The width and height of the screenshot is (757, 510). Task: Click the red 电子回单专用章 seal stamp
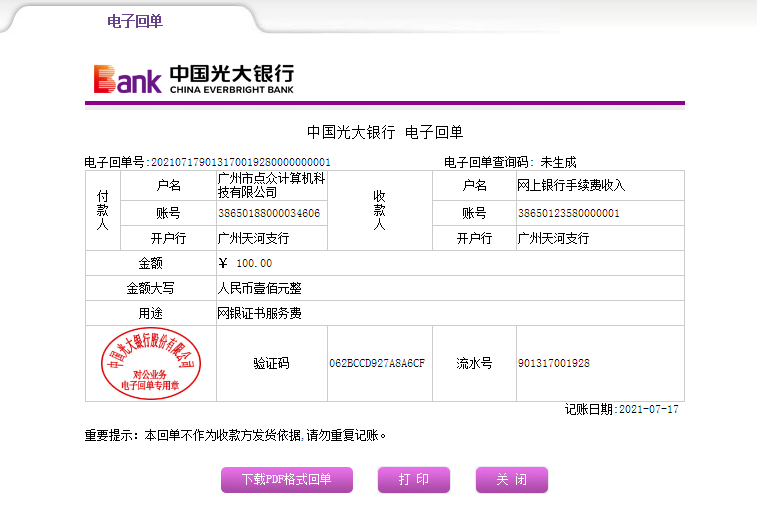[151, 363]
